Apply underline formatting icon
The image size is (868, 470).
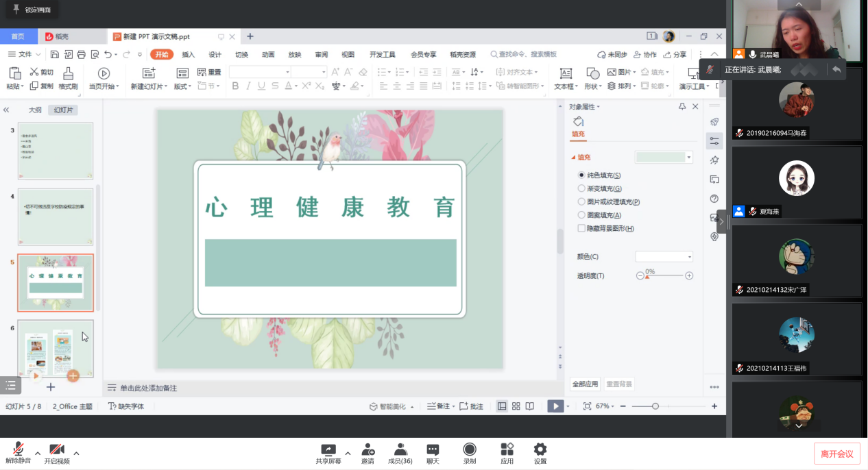point(261,86)
